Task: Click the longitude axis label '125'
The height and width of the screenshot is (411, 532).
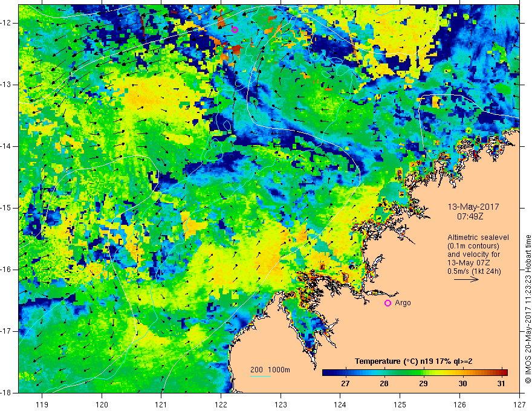Action: click(x=400, y=404)
